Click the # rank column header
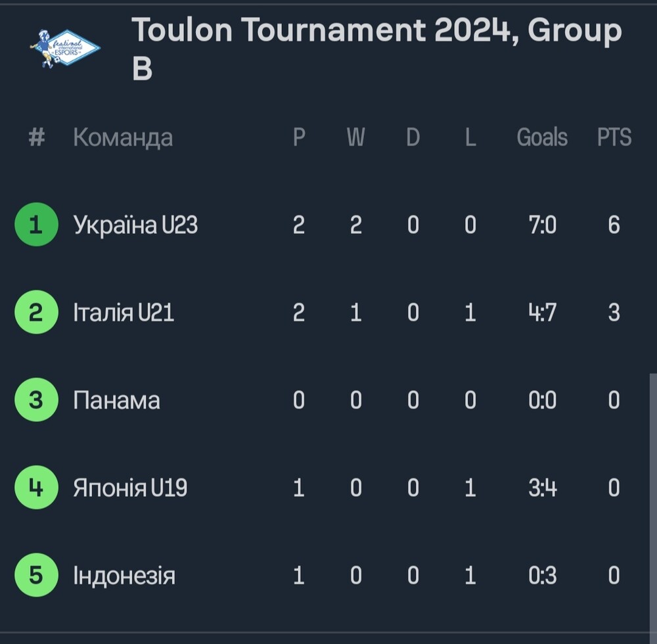Image resolution: width=657 pixels, height=644 pixels. [x=36, y=137]
